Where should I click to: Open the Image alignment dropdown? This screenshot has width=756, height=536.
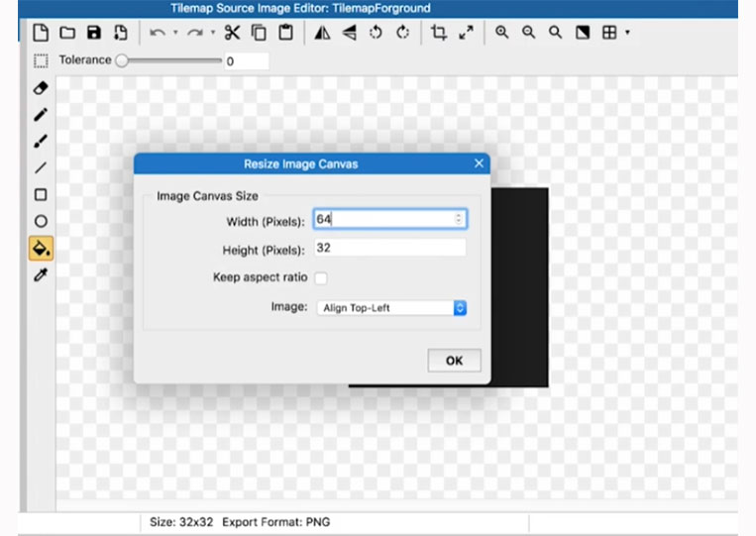(x=391, y=308)
